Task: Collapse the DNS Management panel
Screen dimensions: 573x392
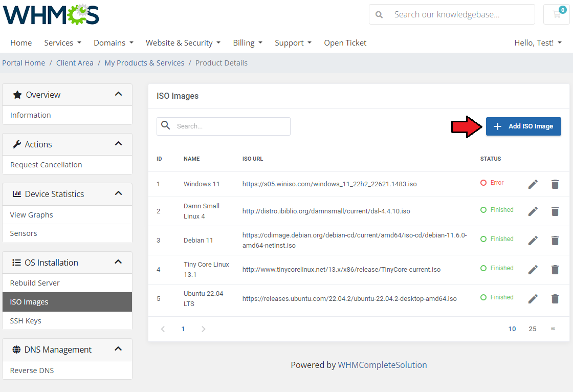Action: [118, 350]
